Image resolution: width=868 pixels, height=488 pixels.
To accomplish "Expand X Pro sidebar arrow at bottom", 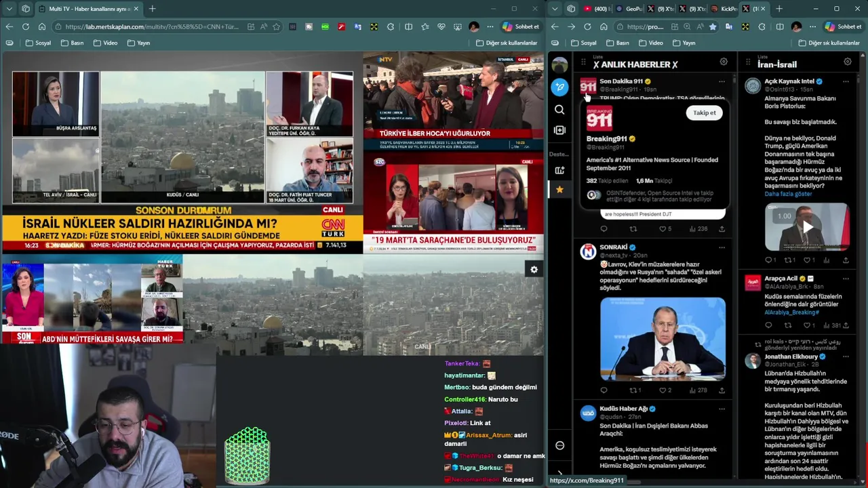I will [559, 474].
